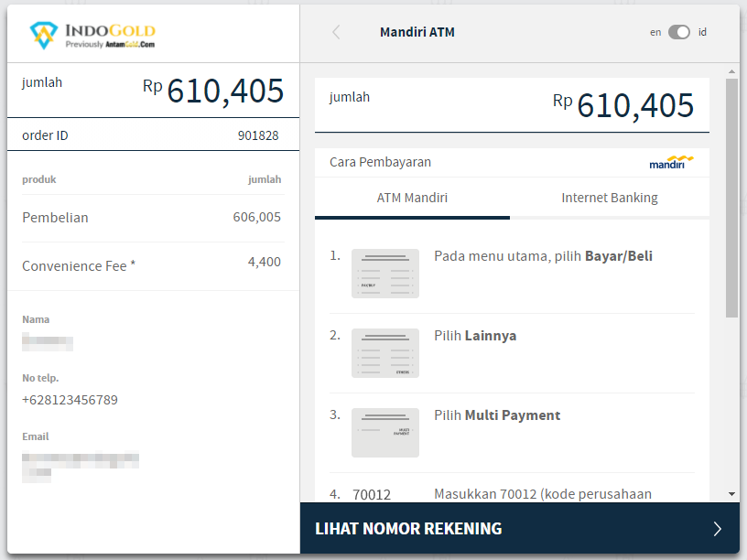Click the Lainnya step illustration thumbnail
This screenshot has height=560, width=747.
385,353
